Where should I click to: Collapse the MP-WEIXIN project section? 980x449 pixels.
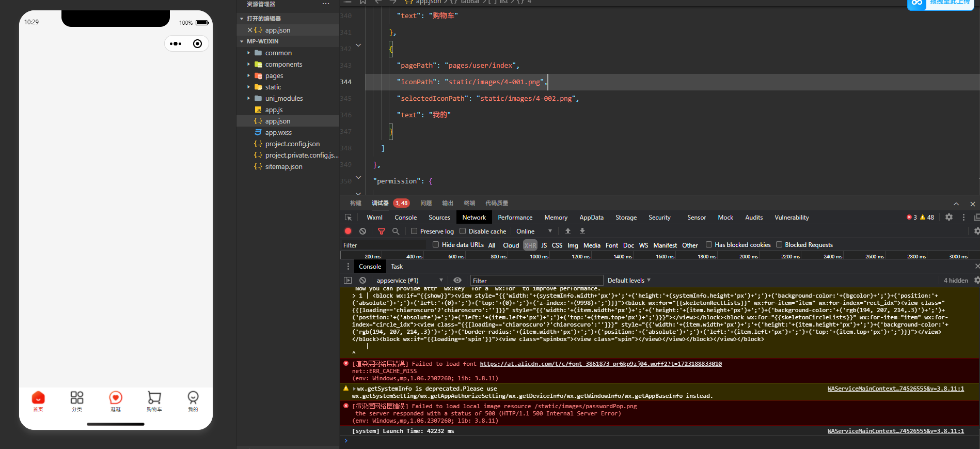tap(242, 41)
